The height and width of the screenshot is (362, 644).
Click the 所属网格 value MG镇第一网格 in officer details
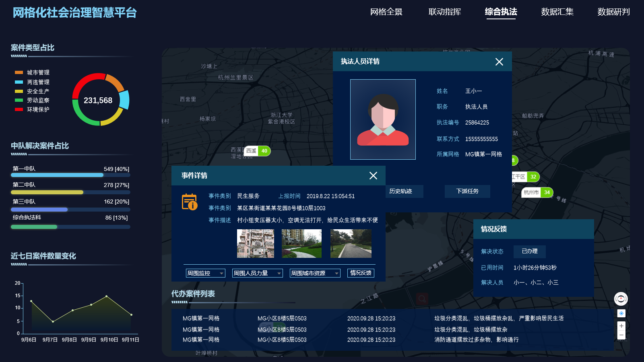483,154
